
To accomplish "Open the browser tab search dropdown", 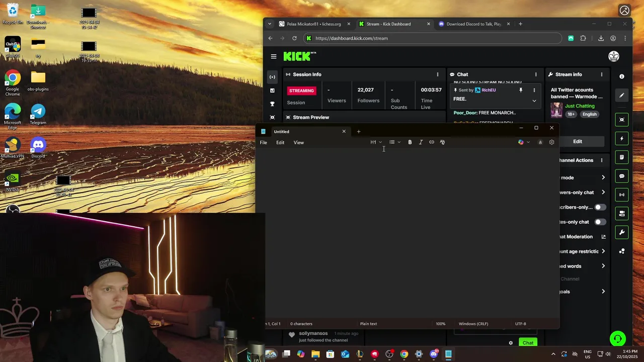I will [x=270, y=24].
